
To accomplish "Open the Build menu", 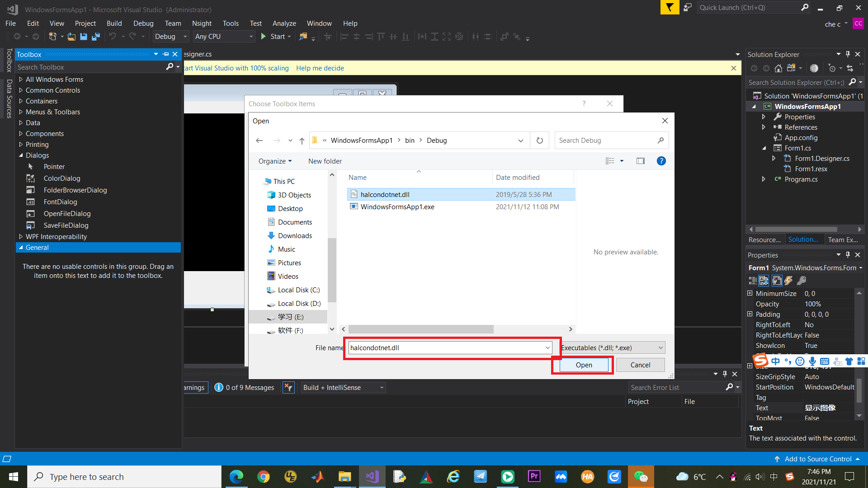I will (x=114, y=23).
